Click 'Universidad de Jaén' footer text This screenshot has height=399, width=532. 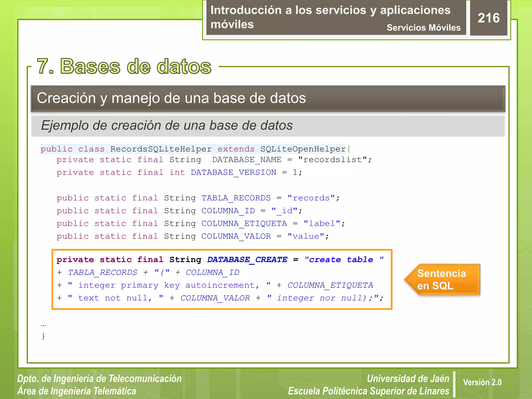pyautogui.click(x=408, y=379)
